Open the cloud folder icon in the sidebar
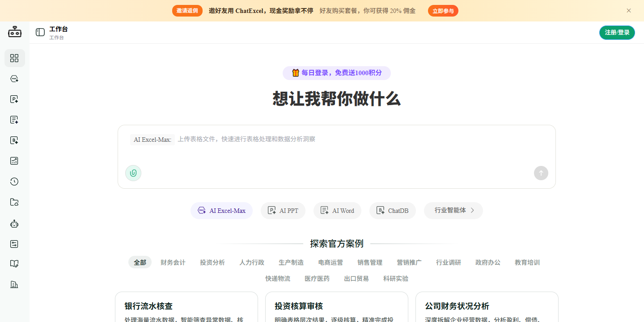 14,202
